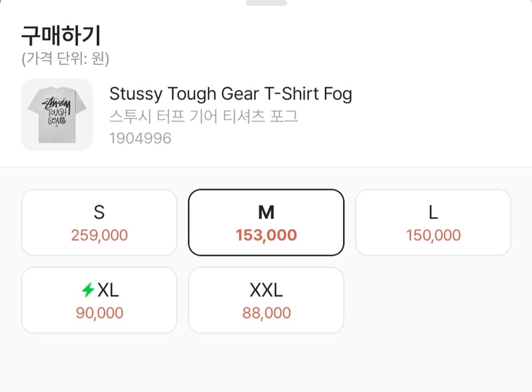Tap the 259,000 price
Screen dimensions: 532x392
pos(99,235)
